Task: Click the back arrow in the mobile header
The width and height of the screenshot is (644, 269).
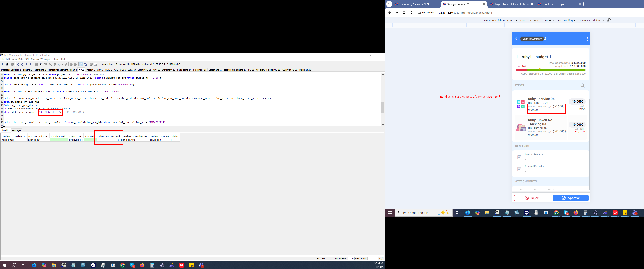Action: point(517,39)
